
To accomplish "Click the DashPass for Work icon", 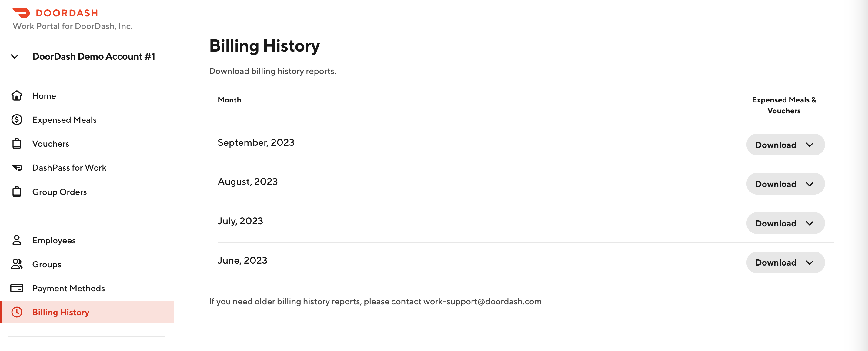I will [x=17, y=168].
